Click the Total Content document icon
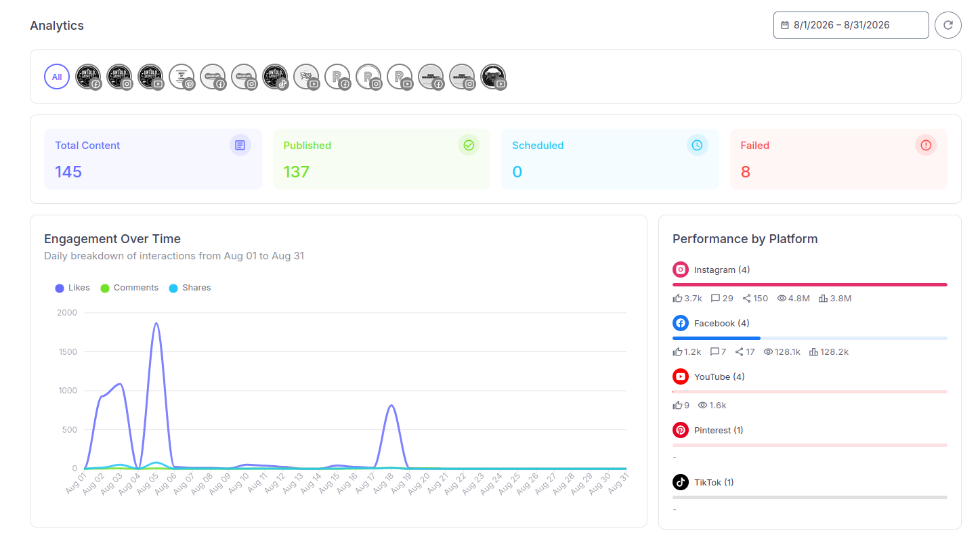Screen dimensions: 980x539 [x=240, y=145]
